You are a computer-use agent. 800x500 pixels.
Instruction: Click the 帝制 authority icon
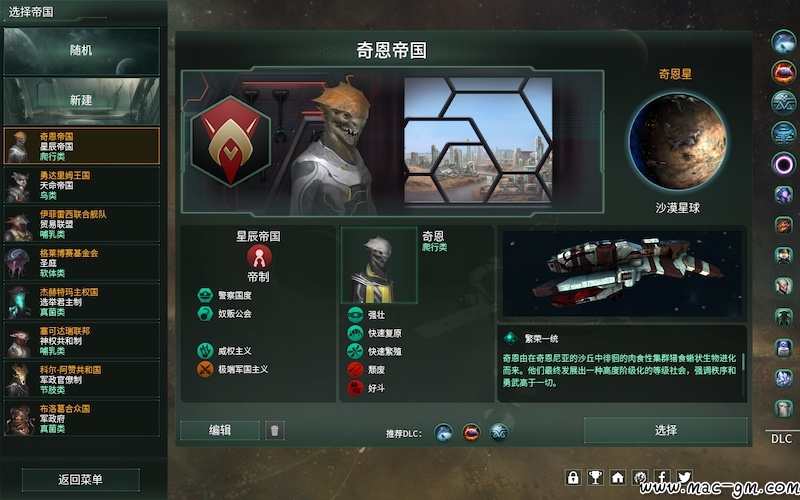tap(259, 257)
